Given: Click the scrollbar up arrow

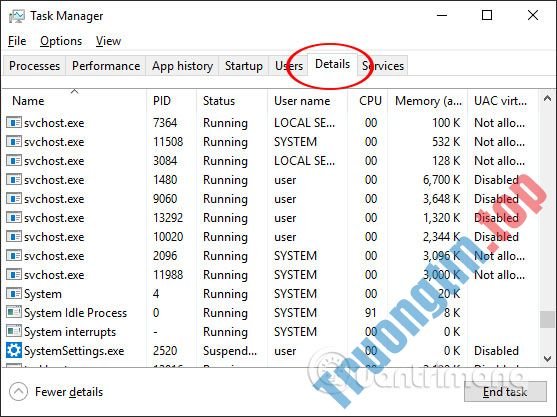Looking at the screenshot, I should 547,98.
